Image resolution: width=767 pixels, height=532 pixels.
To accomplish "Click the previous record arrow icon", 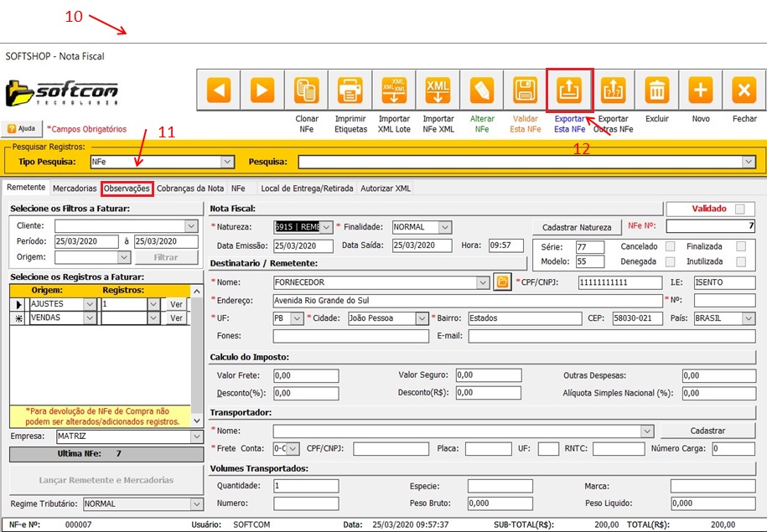I will coord(219,90).
